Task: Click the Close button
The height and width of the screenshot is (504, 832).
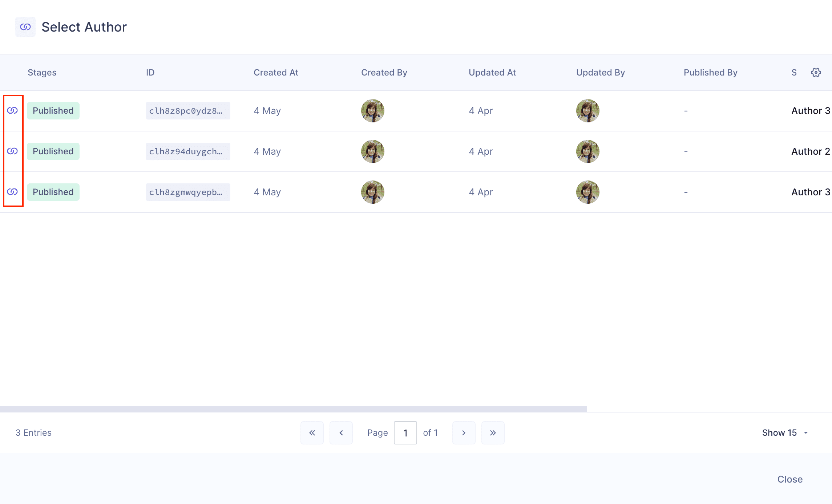Action: point(790,479)
